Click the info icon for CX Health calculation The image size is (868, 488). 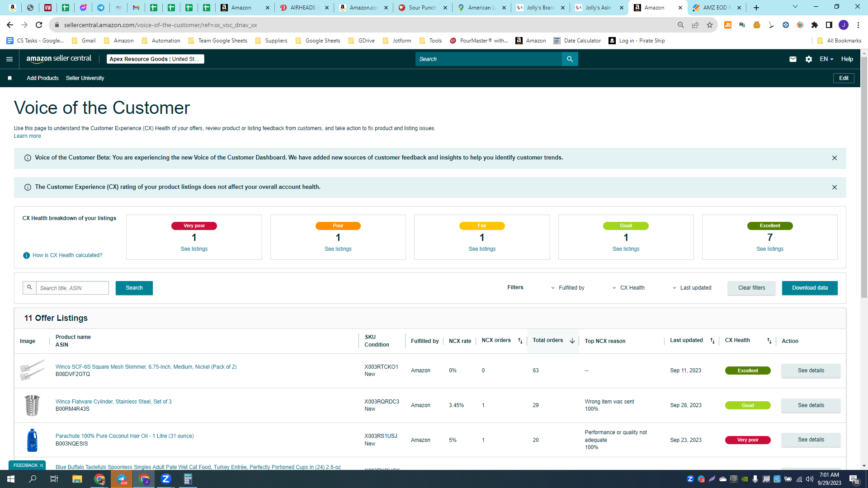click(26, 255)
